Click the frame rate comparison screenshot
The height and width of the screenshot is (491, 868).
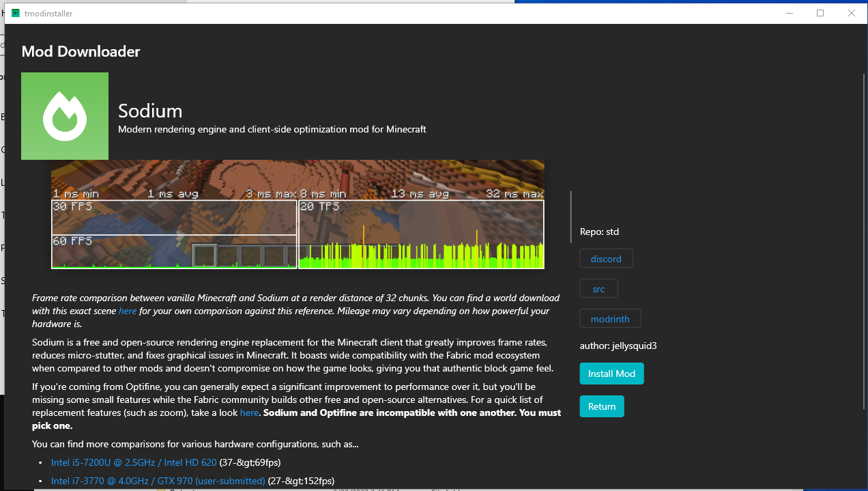(298, 214)
